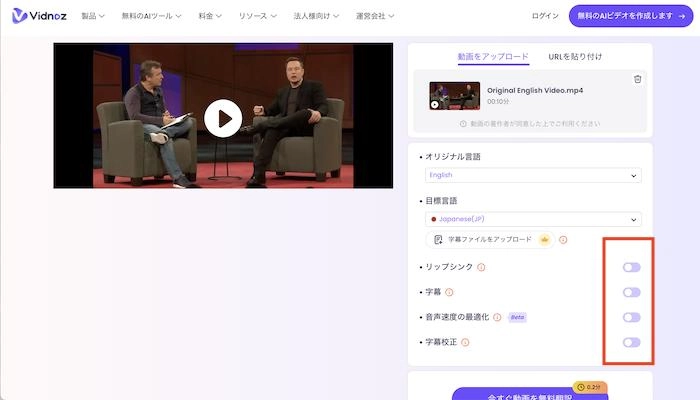Viewport: 700px width, 400px height.
Task: Click the Original English Video.mp4 filename
Action: coord(535,90)
